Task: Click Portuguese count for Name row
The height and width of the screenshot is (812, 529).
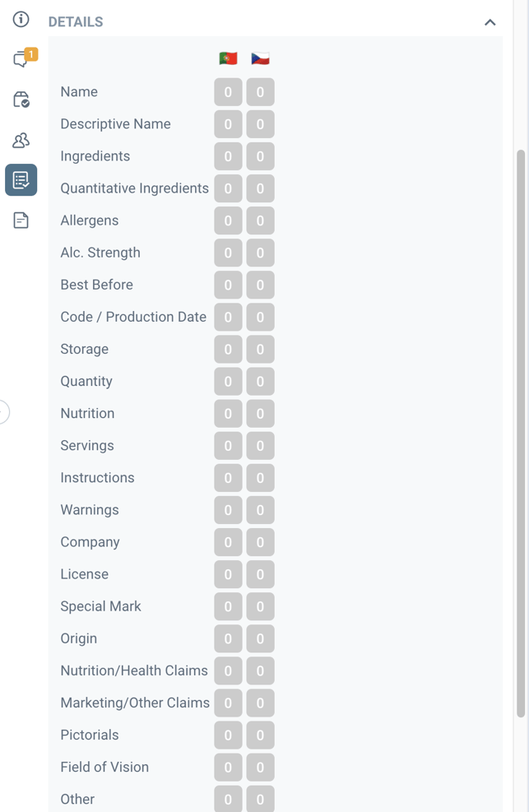Action: click(228, 92)
